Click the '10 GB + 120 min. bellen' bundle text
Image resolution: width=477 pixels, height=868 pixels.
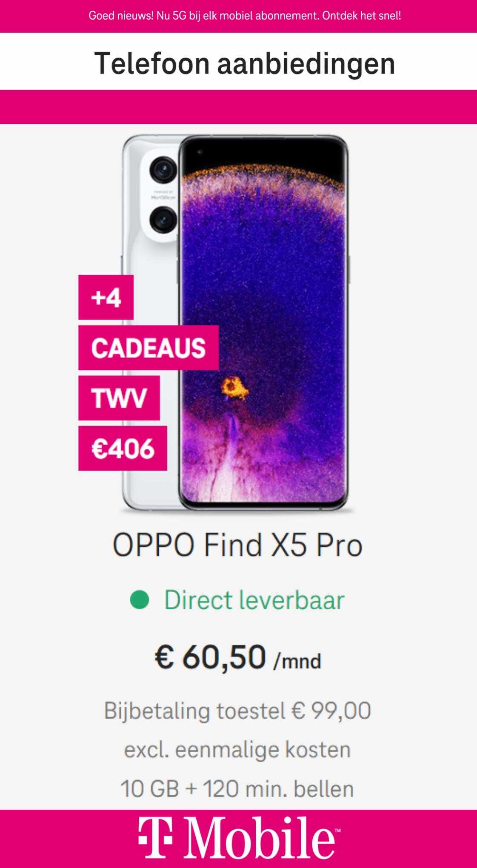(237, 788)
